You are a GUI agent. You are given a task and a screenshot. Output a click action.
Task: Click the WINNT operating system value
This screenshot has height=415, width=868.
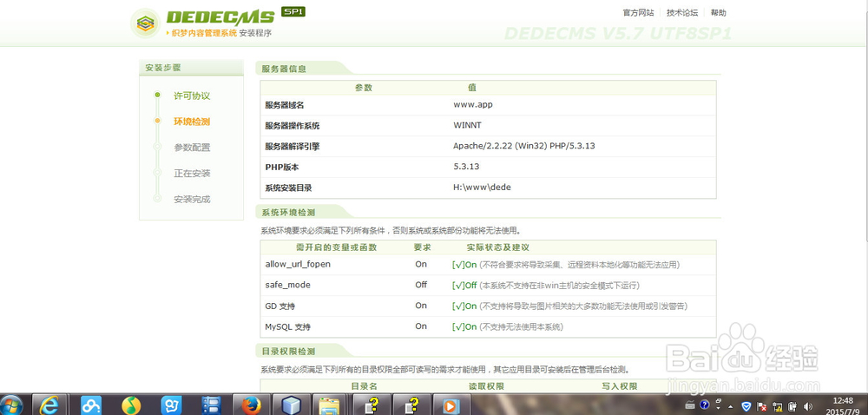point(467,126)
